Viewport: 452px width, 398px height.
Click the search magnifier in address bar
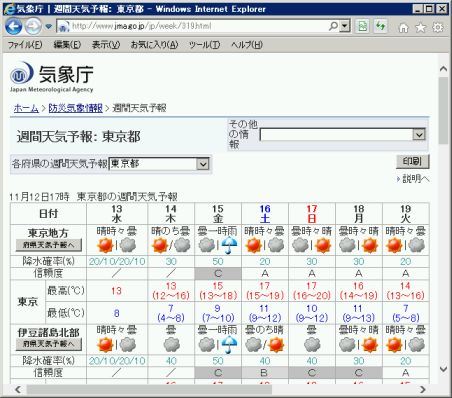pos(333,26)
